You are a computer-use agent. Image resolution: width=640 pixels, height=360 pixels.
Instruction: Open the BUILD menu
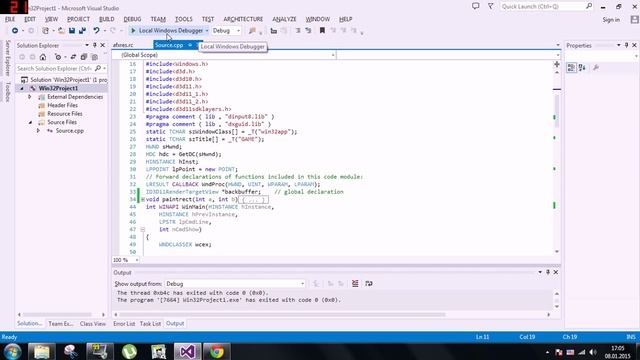(107, 19)
